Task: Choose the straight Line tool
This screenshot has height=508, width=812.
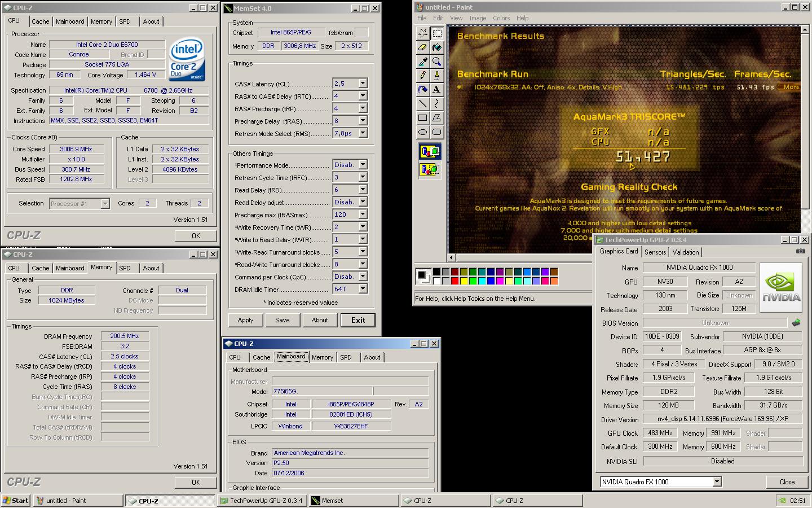Action: pos(423,104)
